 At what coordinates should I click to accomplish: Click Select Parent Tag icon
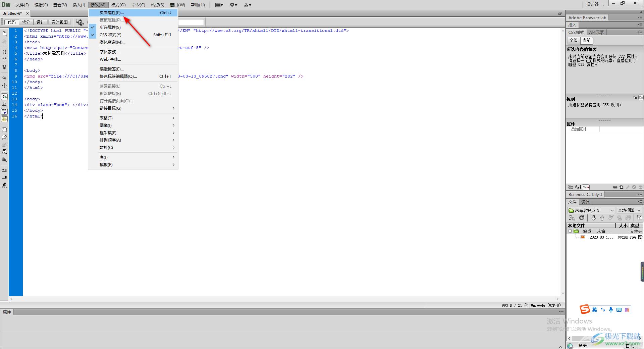[x=4, y=78]
